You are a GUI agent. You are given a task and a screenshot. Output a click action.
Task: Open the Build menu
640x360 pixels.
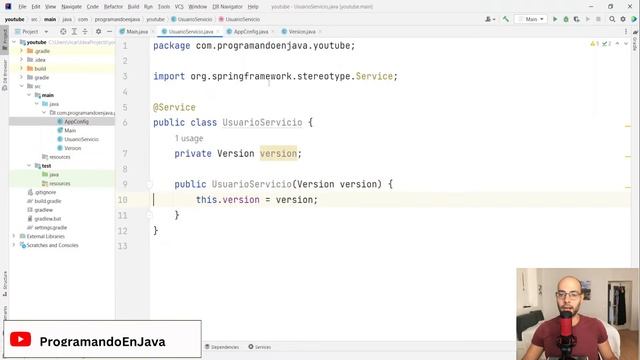point(133,7)
